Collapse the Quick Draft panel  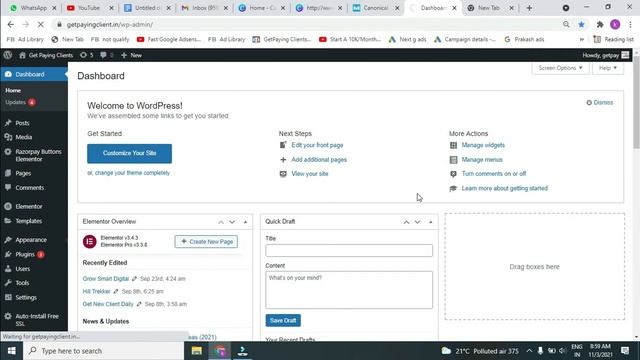pyautogui.click(x=431, y=222)
